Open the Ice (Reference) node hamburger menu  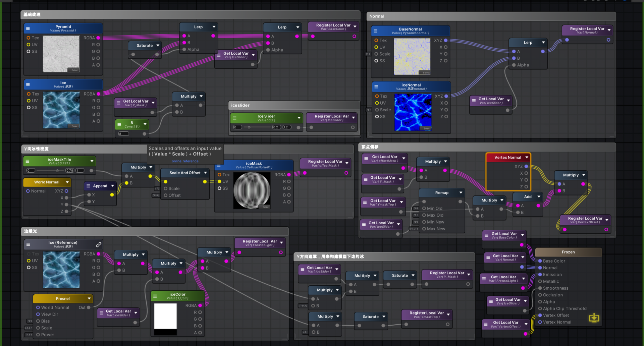pyautogui.click(x=28, y=244)
